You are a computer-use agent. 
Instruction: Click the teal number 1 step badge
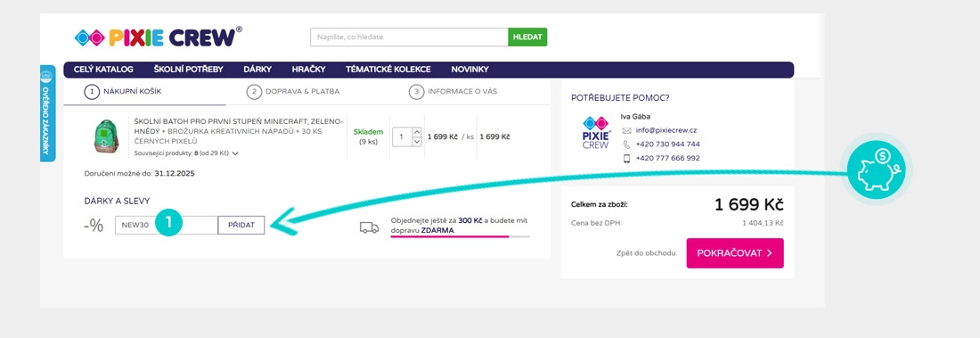[168, 223]
